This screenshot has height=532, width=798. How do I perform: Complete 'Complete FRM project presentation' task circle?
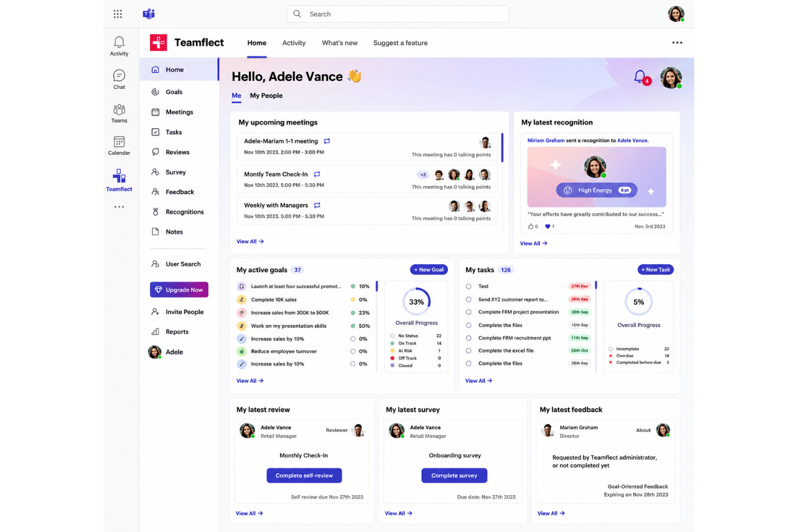point(469,312)
